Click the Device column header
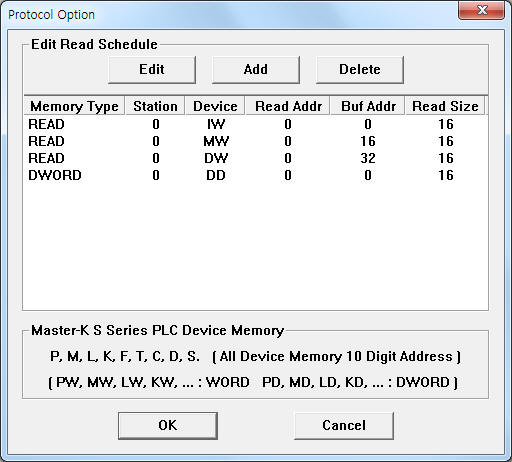Viewport: 512px width, 462px height. [215, 106]
